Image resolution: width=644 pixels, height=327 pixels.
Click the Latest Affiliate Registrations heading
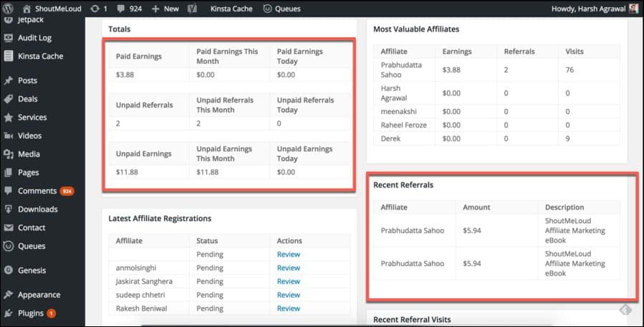point(160,219)
